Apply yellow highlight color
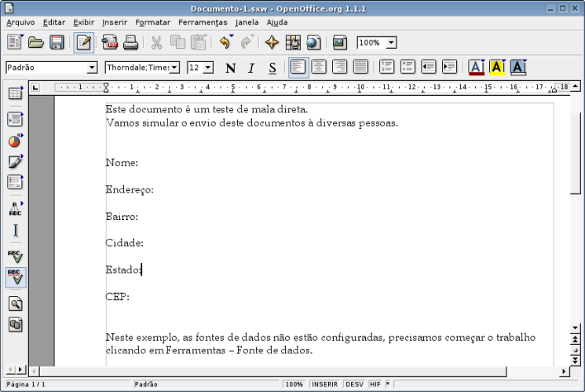The width and height of the screenshot is (585, 392). point(497,68)
